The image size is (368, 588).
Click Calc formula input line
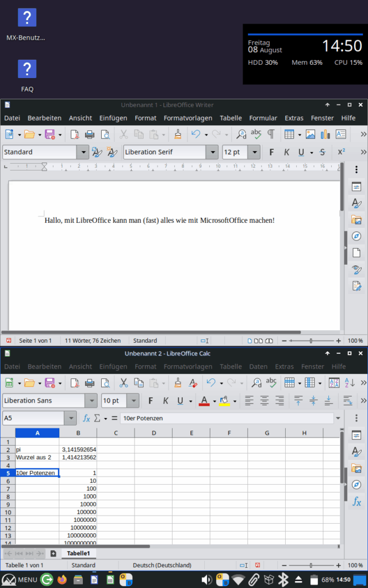coord(227,418)
